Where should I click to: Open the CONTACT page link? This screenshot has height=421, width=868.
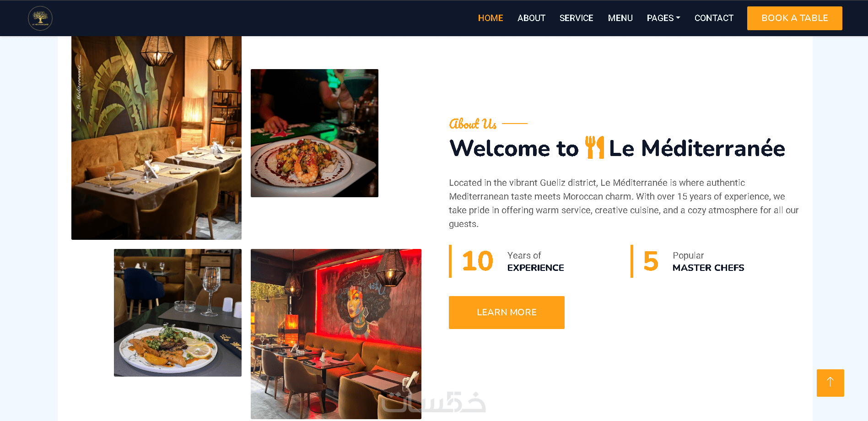tap(714, 18)
